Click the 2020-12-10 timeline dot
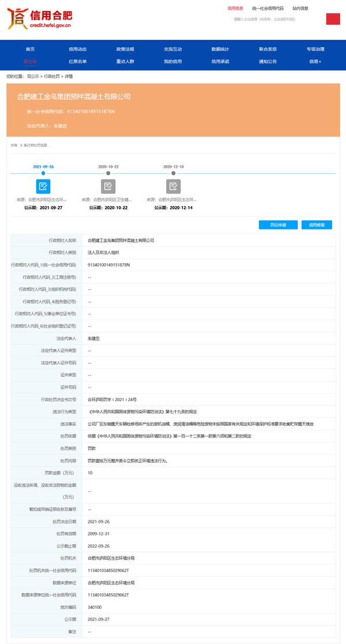 point(173,173)
